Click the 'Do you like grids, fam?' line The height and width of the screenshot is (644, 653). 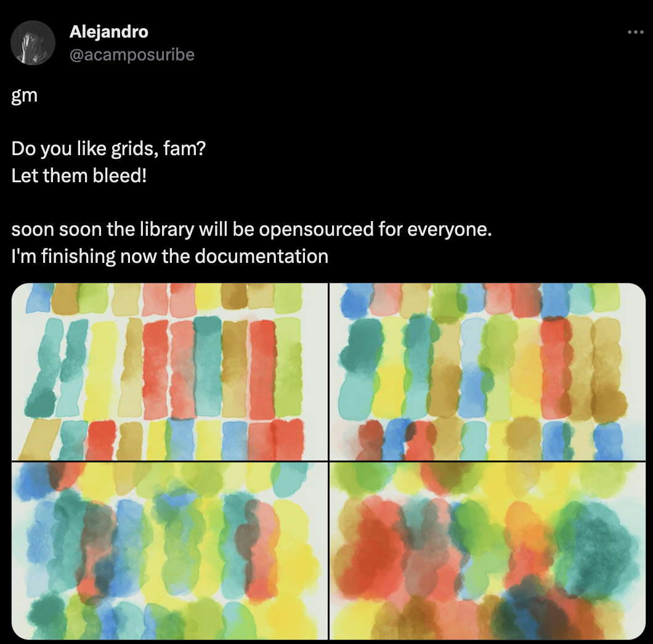tap(108, 148)
